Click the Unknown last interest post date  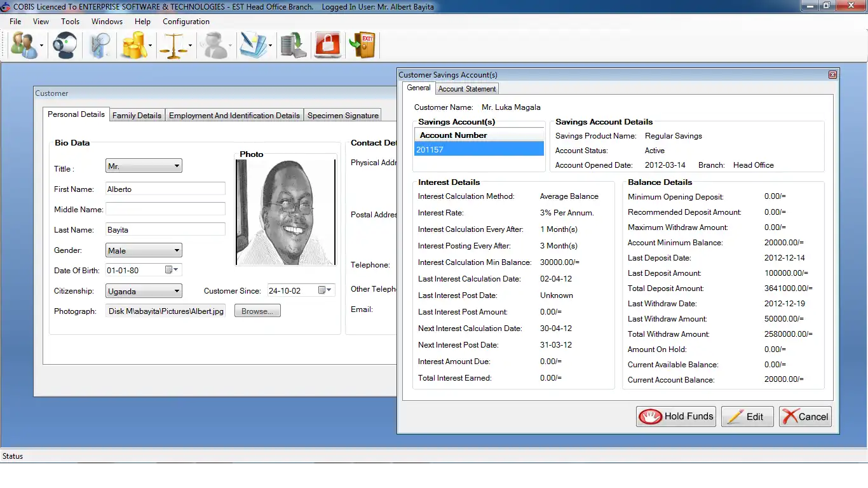point(557,295)
